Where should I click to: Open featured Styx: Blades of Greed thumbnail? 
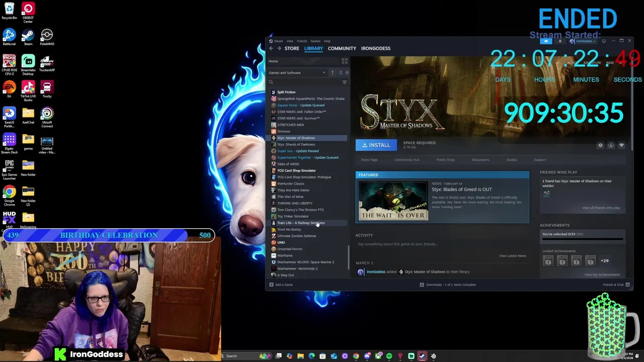393,201
